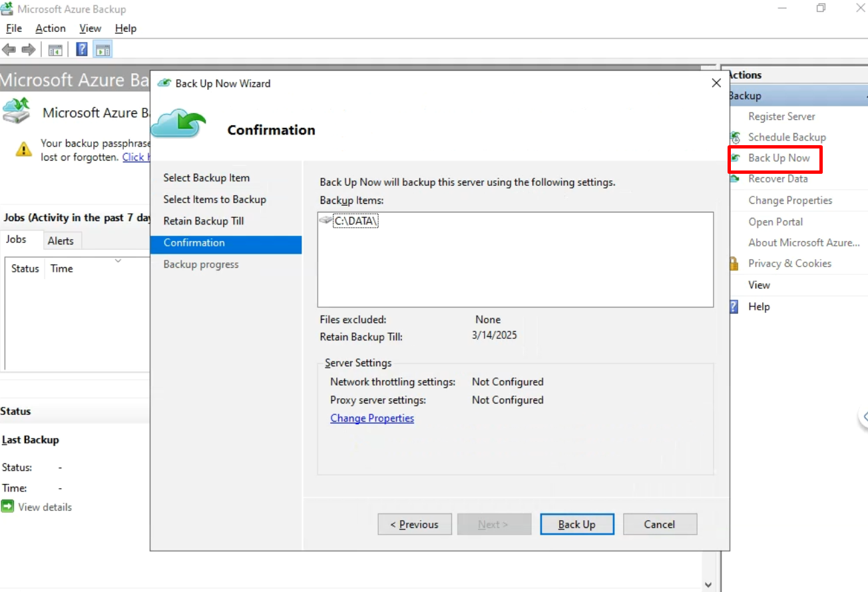
Task: Select the C:\DATA\ backup item
Action: [x=356, y=221]
